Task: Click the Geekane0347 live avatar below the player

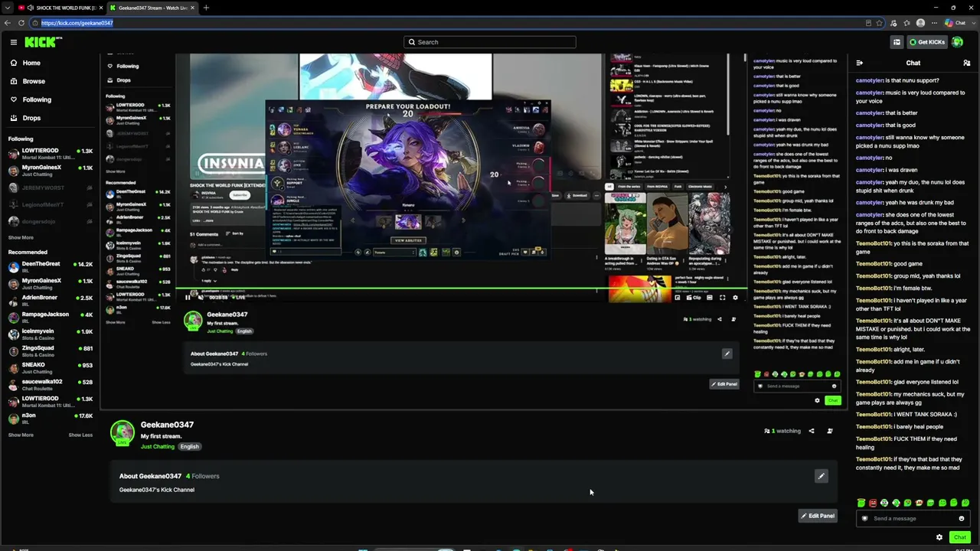Action: coord(122,432)
